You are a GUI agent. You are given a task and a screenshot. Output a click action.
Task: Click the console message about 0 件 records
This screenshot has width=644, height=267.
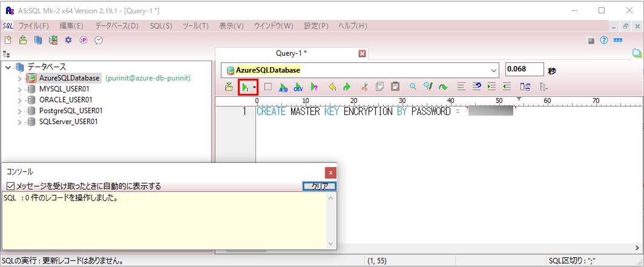61,198
